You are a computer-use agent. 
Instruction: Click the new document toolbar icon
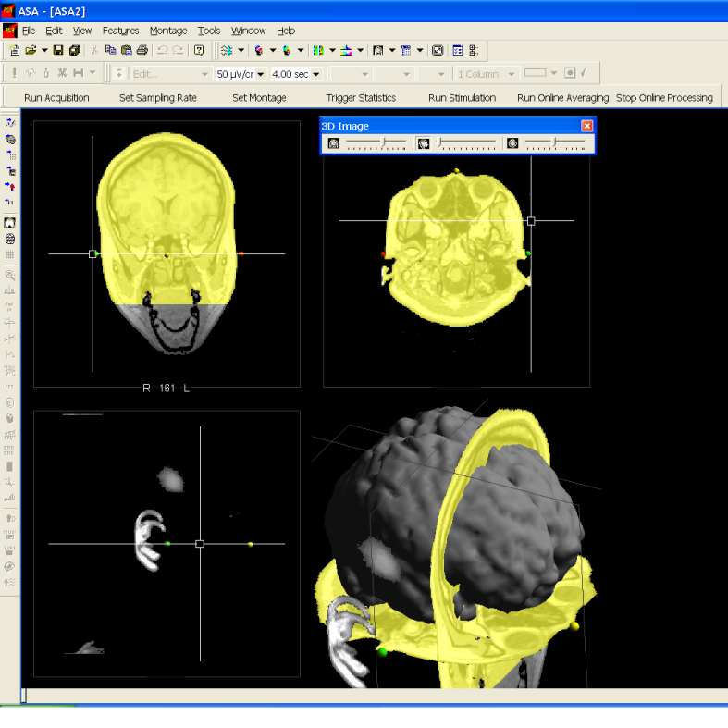point(15,50)
